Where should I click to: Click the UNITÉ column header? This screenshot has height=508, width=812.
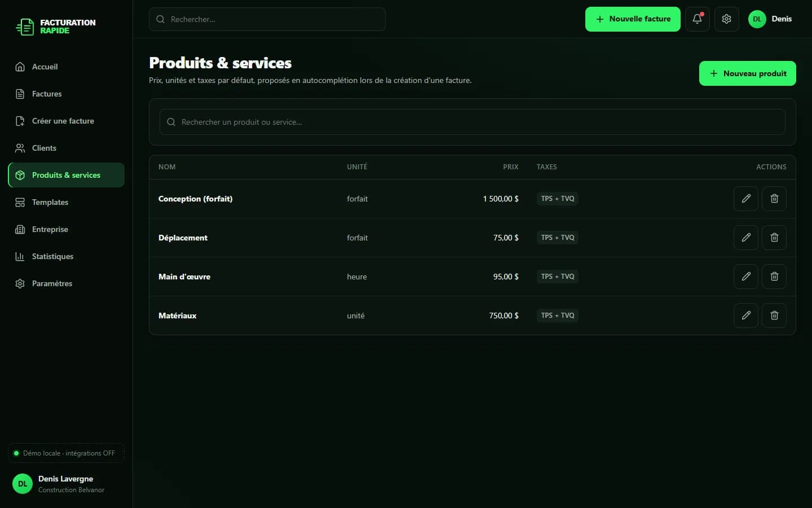click(x=357, y=167)
